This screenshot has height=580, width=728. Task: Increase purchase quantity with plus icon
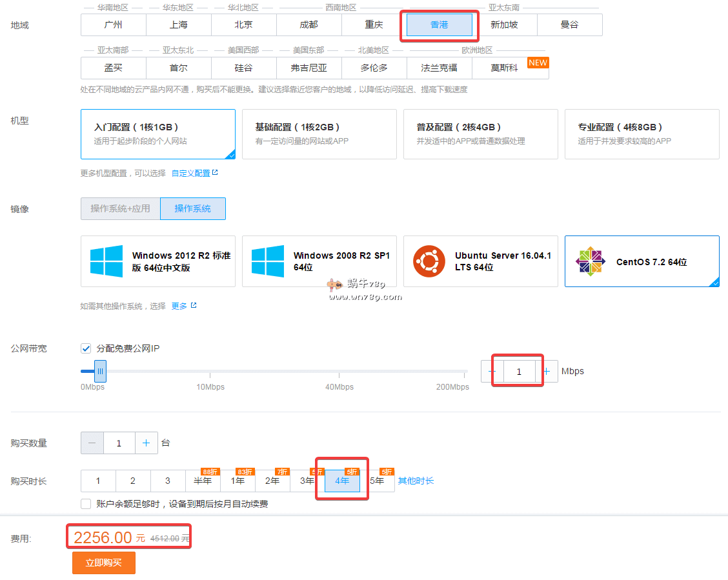tap(146, 443)
